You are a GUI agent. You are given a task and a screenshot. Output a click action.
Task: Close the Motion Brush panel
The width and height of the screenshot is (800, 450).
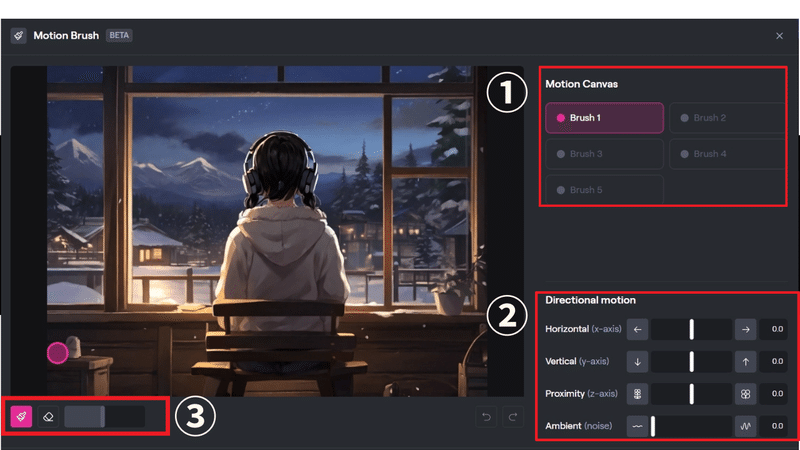click(779, 36)
